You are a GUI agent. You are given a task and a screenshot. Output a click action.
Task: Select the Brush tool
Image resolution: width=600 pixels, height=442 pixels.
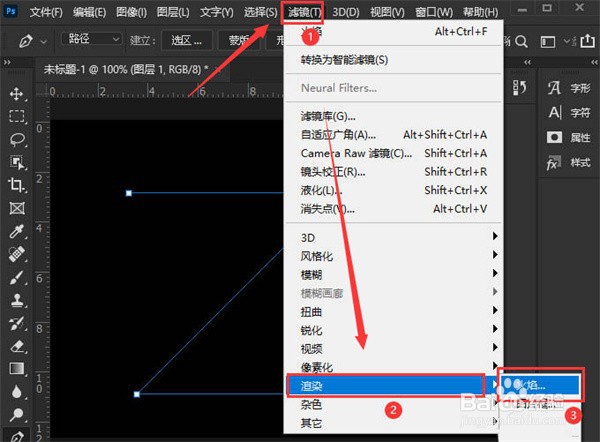(x=17, y=278)
